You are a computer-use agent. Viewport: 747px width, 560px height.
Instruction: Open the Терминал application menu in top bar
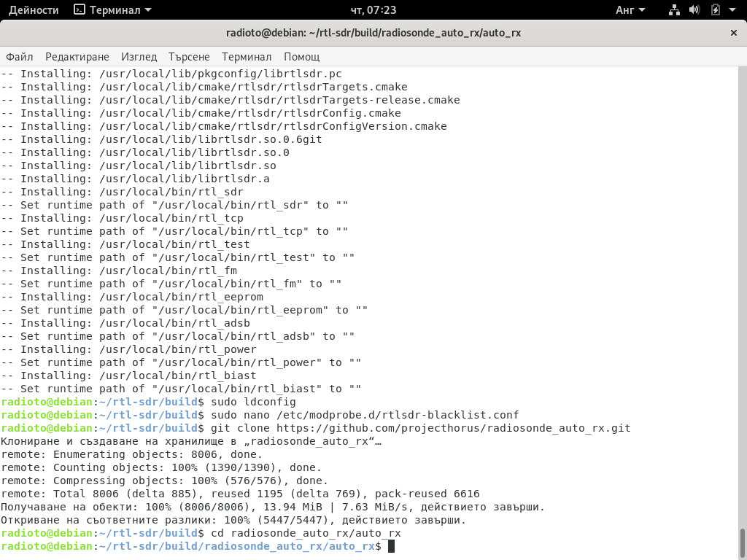113,9
